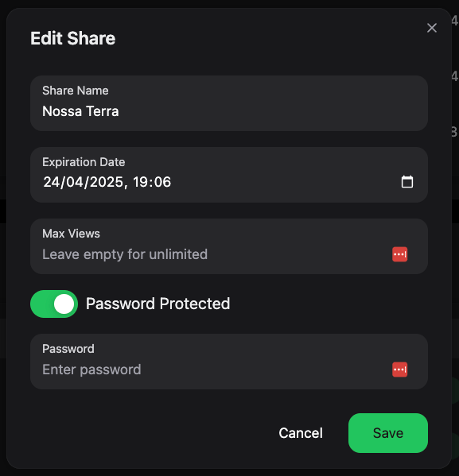The height and width of the screenshot is (476, 459).
Task: Click the Expiration Date label
Action: click(84, 162)
